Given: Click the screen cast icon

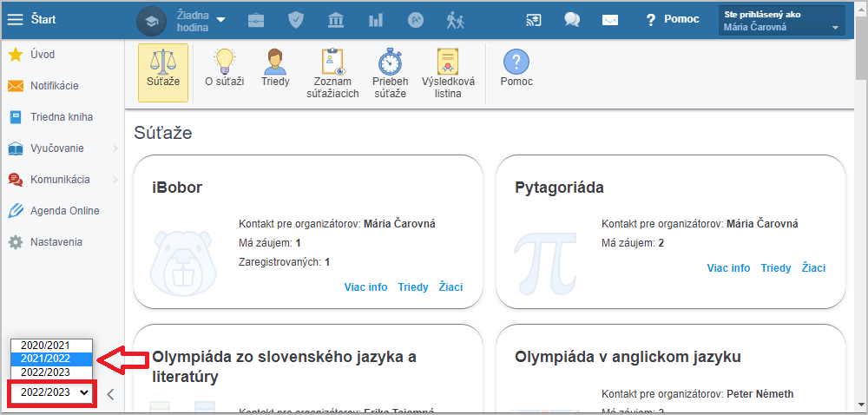Looking at the screenshot, I should pos(533,21).
